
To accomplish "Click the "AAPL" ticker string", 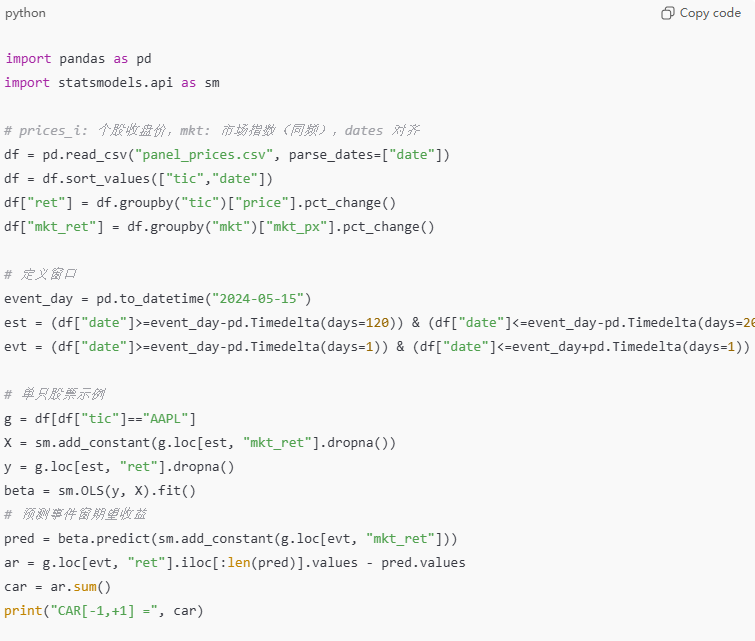I will [x=165, y=419].
